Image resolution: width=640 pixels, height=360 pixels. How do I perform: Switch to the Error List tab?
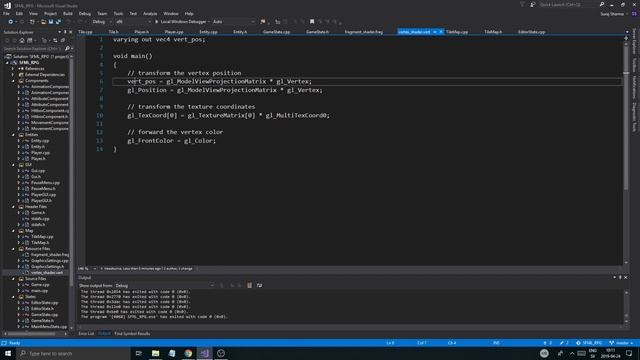86,333
